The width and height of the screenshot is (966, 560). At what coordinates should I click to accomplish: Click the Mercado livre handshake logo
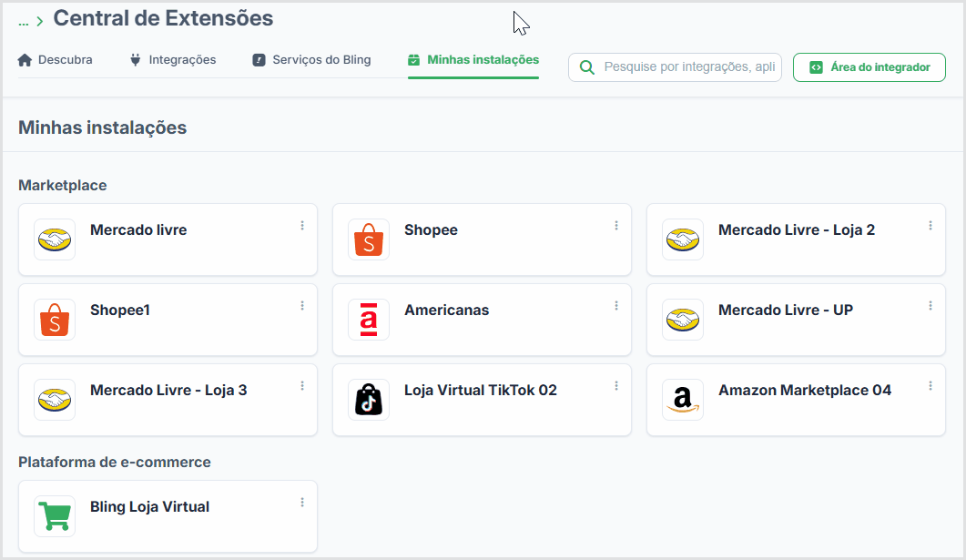point(55,239)
